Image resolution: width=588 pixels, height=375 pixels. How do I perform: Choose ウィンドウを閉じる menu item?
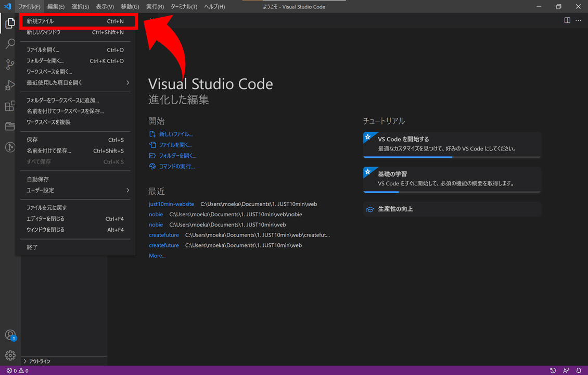[x=75, y=230]
